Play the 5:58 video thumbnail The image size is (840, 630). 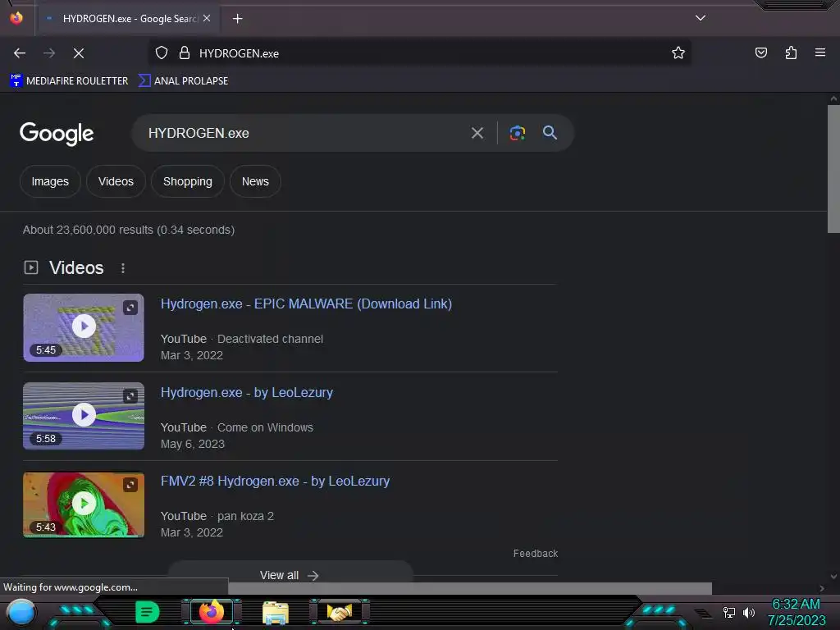point(84,415)
